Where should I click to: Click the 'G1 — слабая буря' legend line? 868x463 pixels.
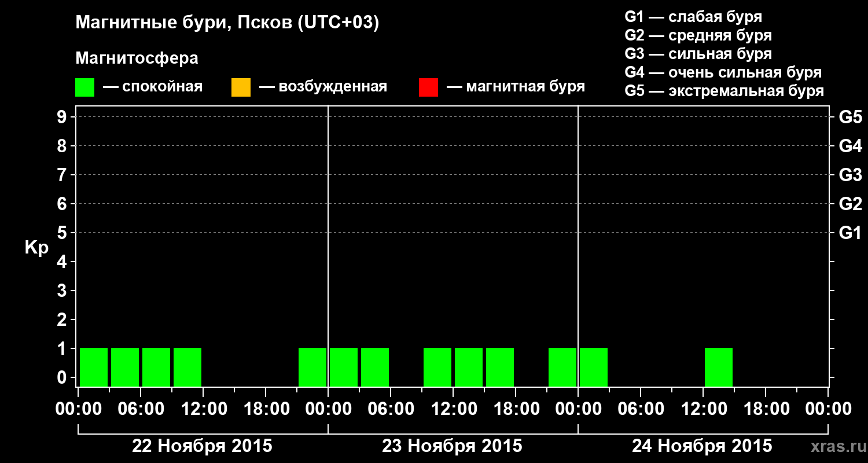click(x=693, y=16)
